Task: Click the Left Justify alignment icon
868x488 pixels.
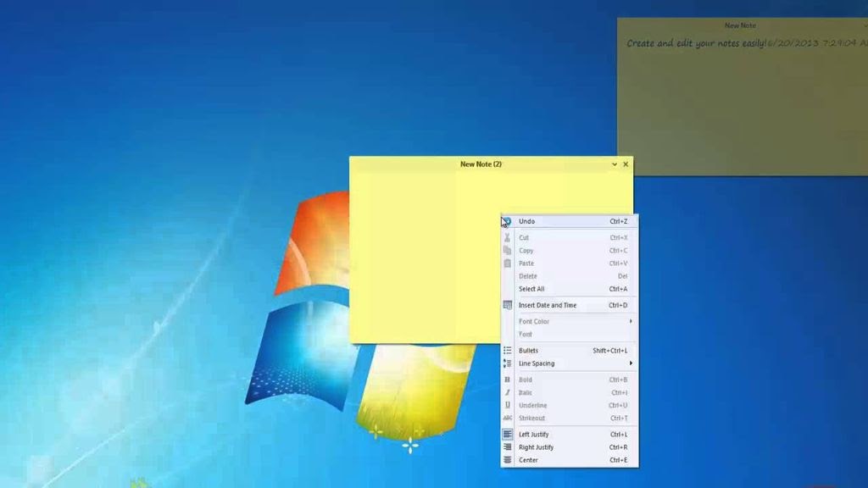Action: coord(507,435)
